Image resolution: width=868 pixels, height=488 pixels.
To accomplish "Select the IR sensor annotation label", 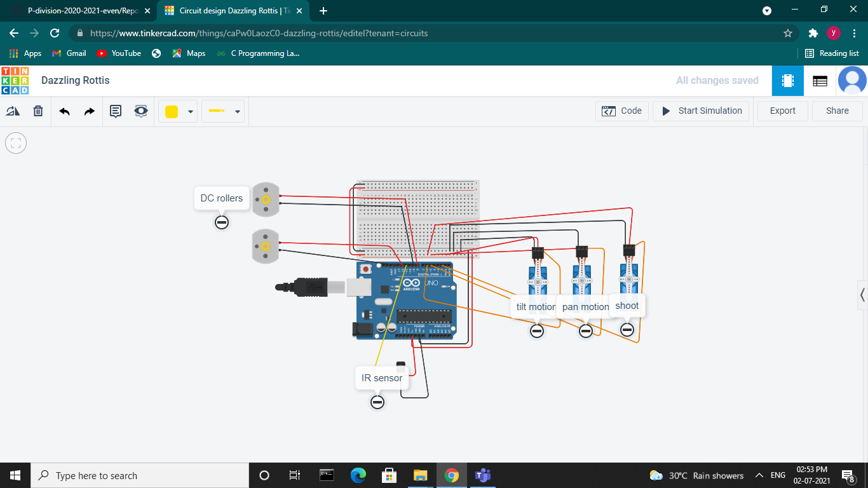I will tap(382, 378).
